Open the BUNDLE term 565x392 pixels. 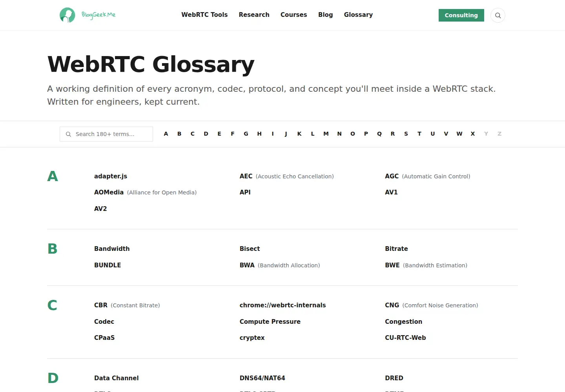point(108,265)
